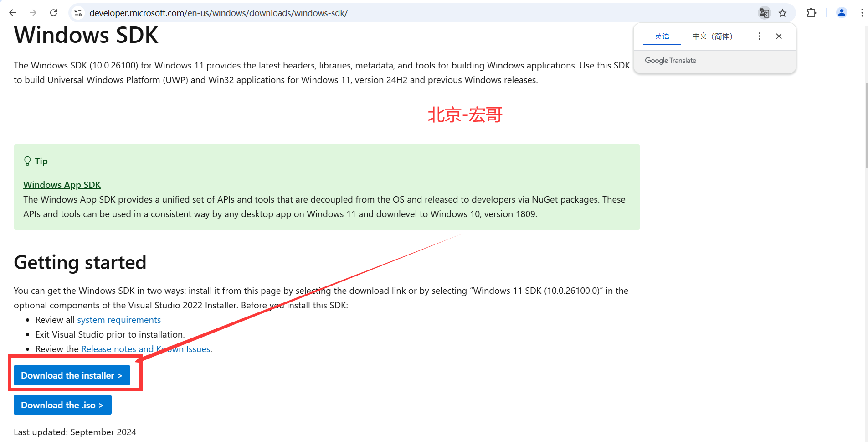Open the Extensions puzzle icon
This screenshot has width=868, height=442.
click(x=812, y=13)
